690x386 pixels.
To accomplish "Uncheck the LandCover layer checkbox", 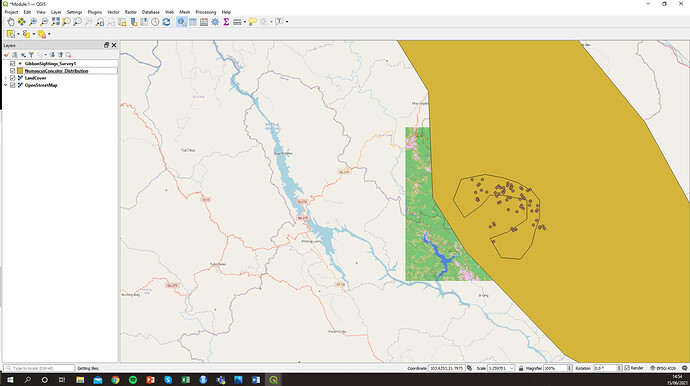I will pos(13,78).
